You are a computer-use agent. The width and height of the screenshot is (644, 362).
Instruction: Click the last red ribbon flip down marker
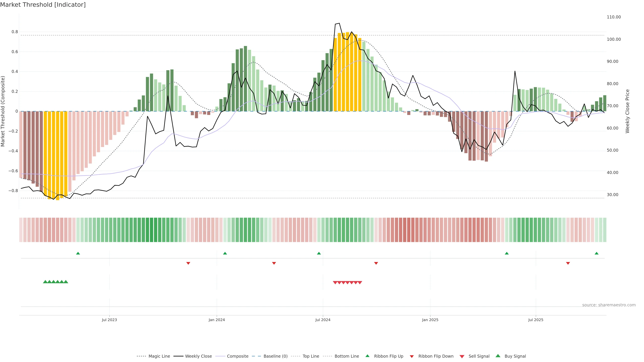click(x=568, y=263)
